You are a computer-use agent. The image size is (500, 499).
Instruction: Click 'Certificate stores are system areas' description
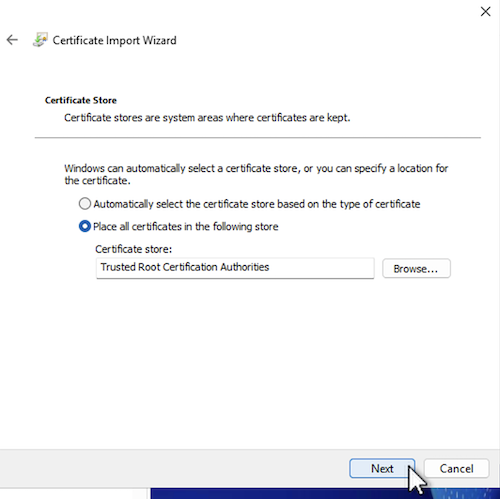[207, 118]
